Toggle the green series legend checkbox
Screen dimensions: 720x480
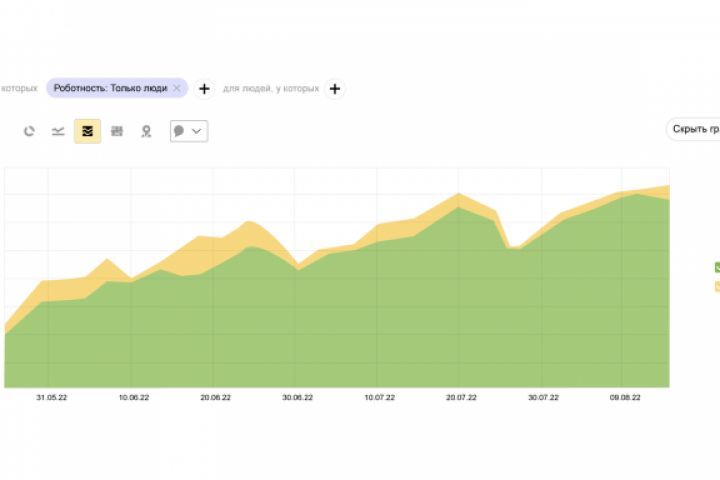tap(716, 267)
